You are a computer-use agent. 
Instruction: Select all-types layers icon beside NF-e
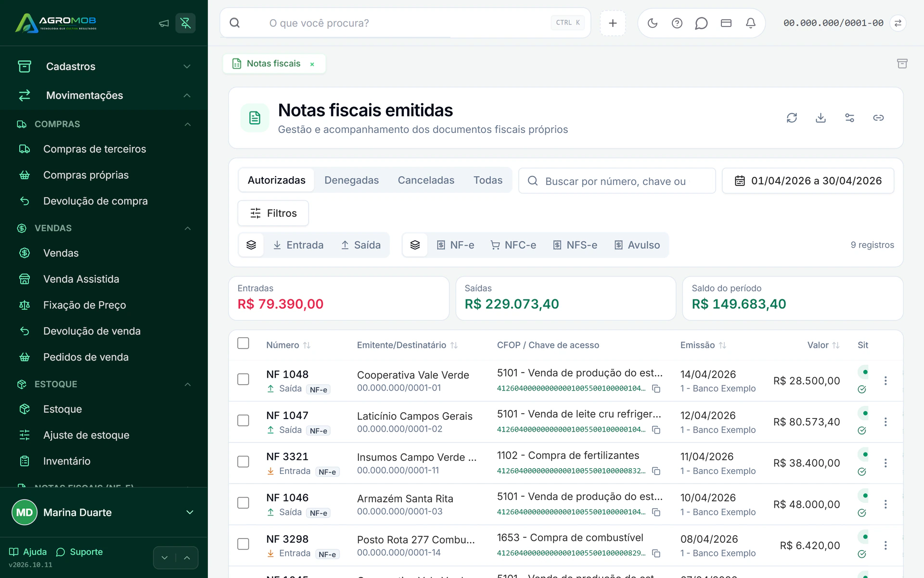pos(415,245)
